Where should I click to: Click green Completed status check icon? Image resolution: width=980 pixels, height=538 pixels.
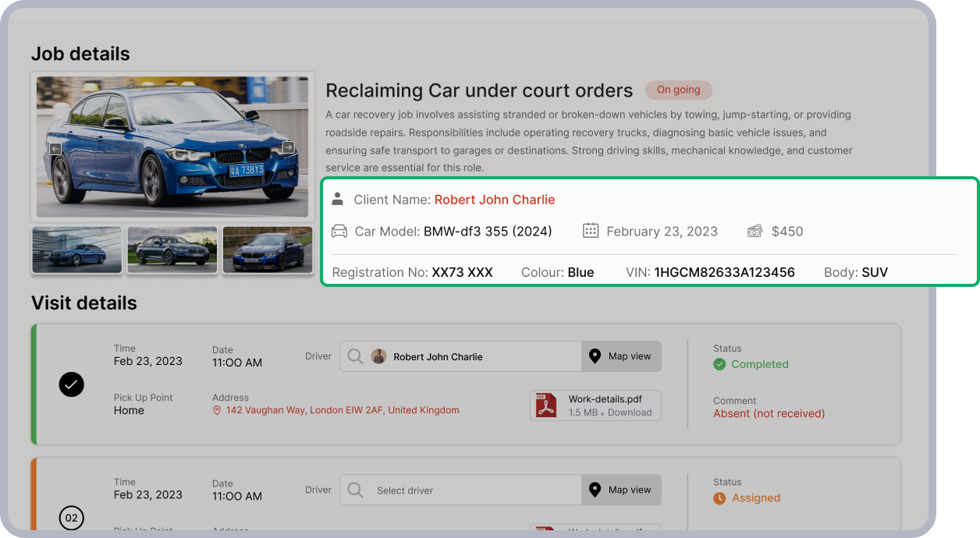[719, 364]
